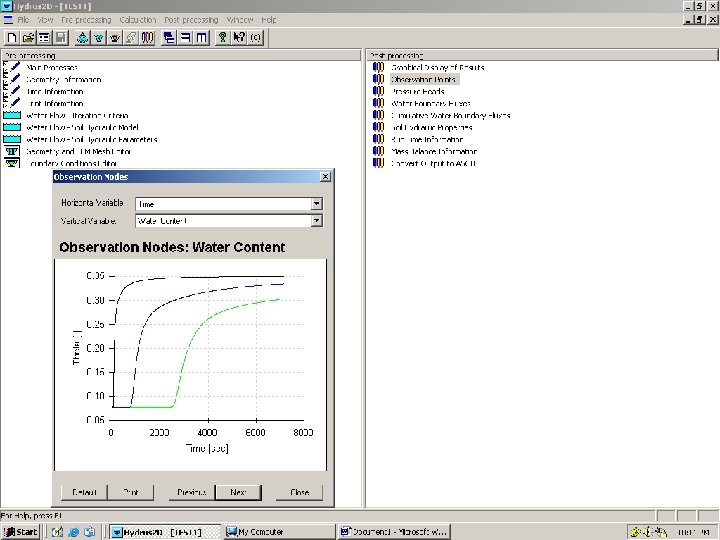Click the Close button in Observation Nodes
The height and width of the screenshot is (540, 720).
[299, 492]
